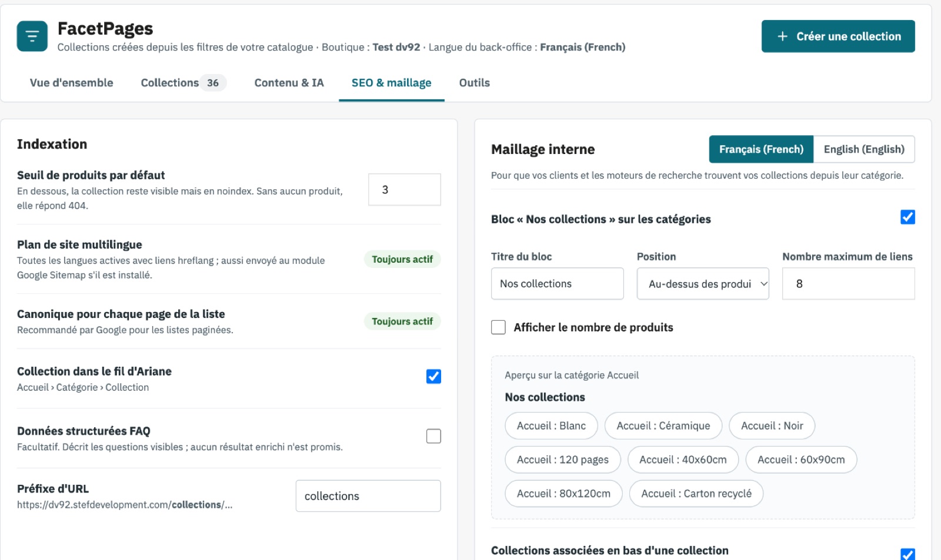This screenshot has height=560, width=941.
Task: Click the Toujours actif badge for Plan de site
Action: 402,259
